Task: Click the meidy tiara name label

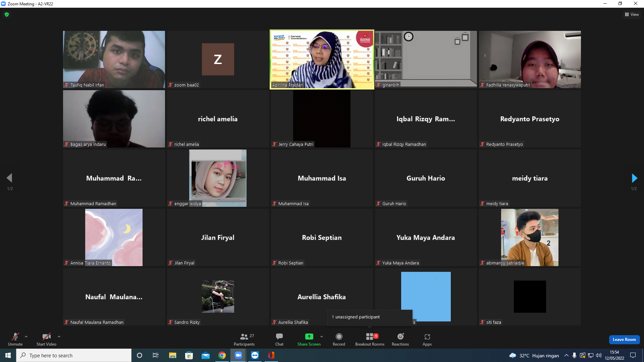Action: pyautogui.click(x=497, y=204)
